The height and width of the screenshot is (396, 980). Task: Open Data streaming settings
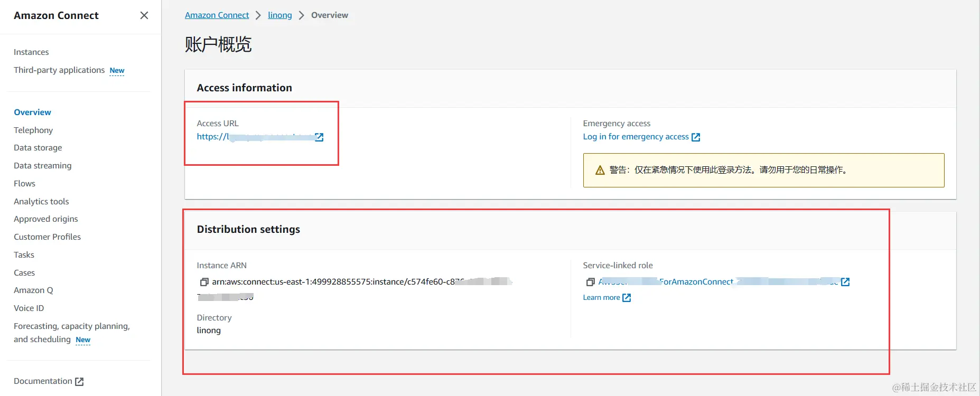[x=43, y=165]
